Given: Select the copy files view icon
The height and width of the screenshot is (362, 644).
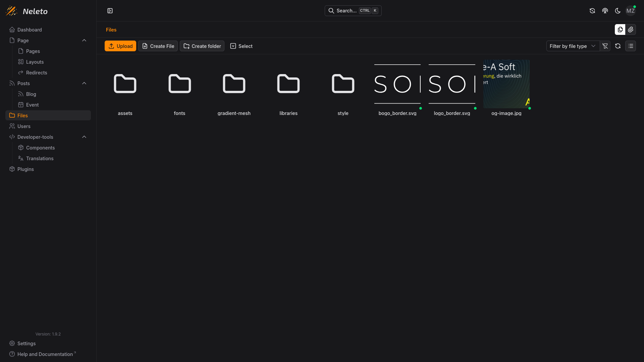Looking at the screenshot, I should [620, 29].
